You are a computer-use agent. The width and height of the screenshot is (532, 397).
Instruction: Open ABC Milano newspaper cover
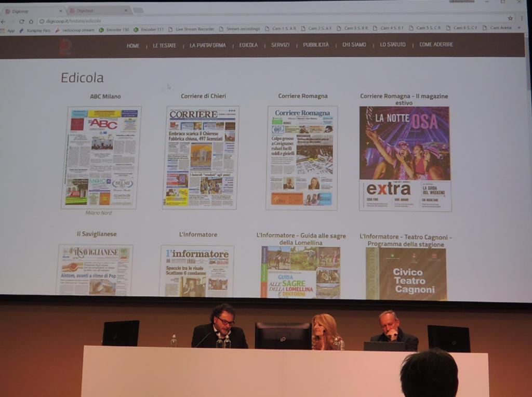[x=101, y=157]
